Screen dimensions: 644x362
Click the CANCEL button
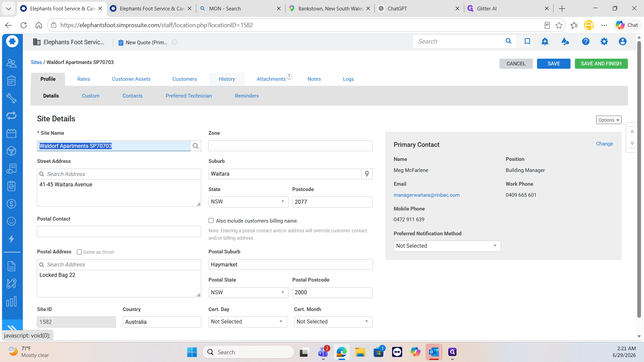click(516, 64)
